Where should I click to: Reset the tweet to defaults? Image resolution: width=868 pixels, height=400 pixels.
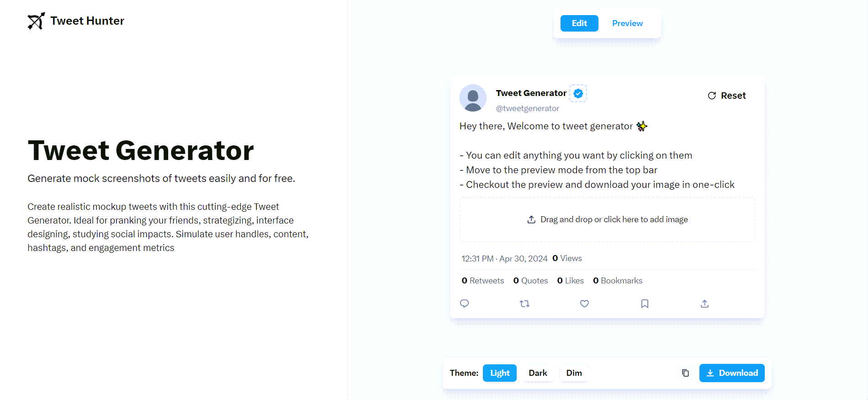tap(726, 96)
